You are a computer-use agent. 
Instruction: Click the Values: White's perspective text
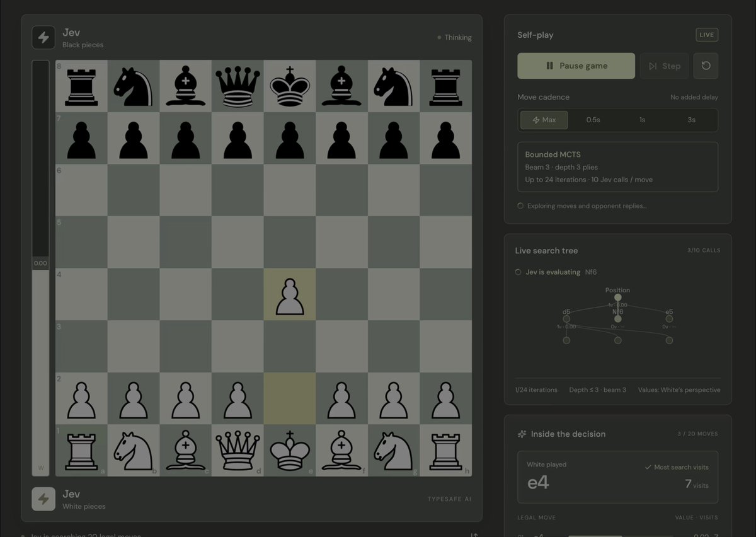679,390
